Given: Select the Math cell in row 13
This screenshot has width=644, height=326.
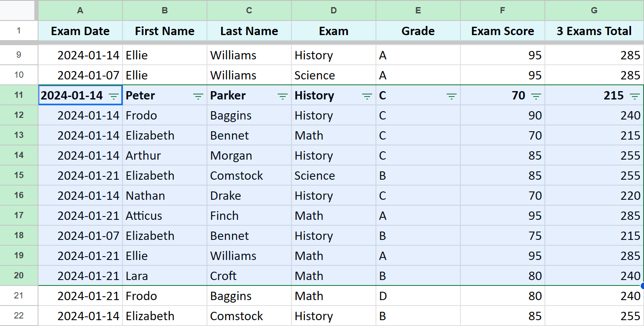Looking at the screenshot, I should (334, 135).
